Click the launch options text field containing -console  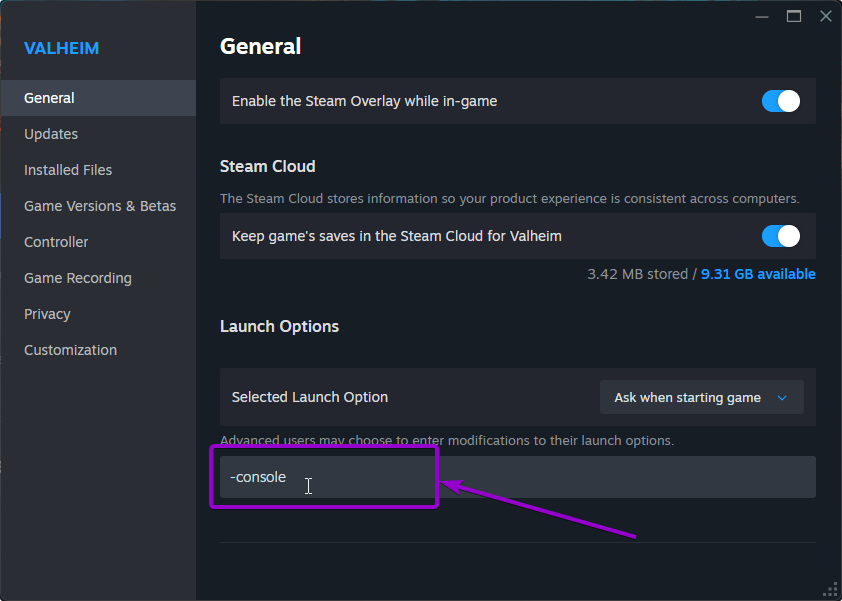pyautogui.click(x=518, y=477)
